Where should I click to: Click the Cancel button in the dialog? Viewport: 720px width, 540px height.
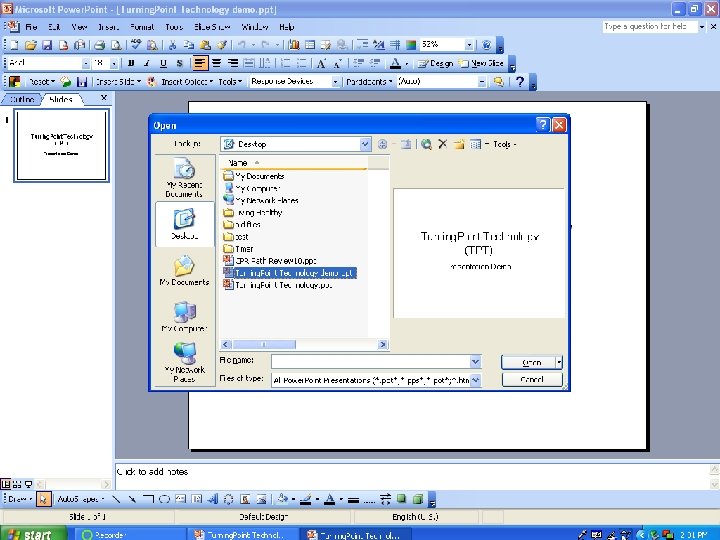click(x=532, y=380)
